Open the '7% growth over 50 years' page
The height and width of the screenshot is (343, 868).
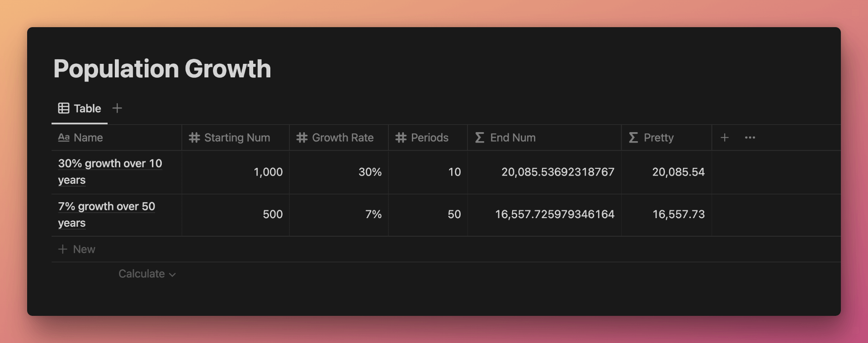tap(107, 214)
